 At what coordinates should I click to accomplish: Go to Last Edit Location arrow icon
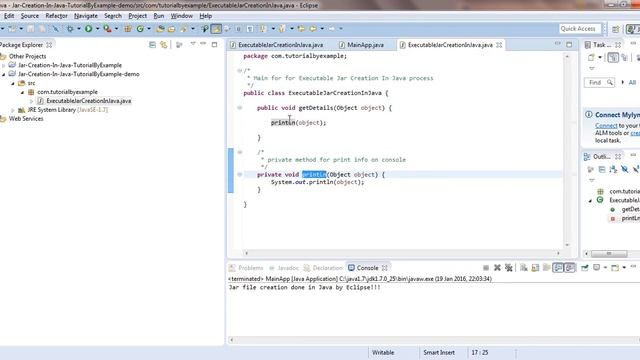tap(301, 29)
